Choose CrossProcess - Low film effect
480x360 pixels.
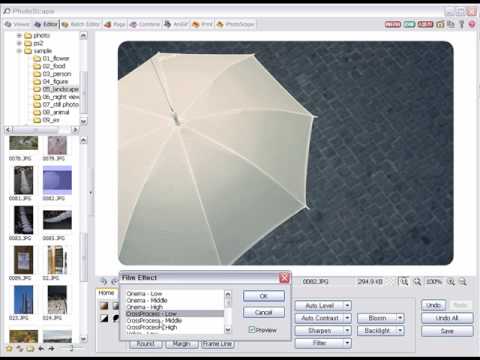[175, 314]
